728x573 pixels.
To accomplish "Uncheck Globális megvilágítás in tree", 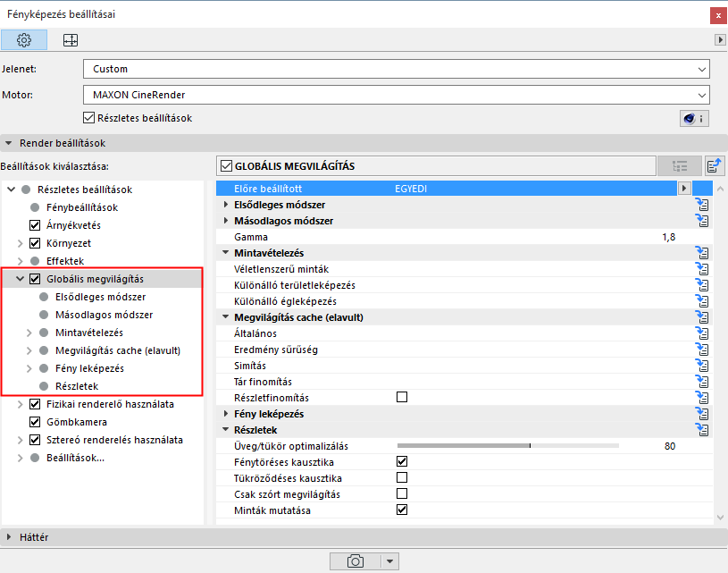I will 35,279.
